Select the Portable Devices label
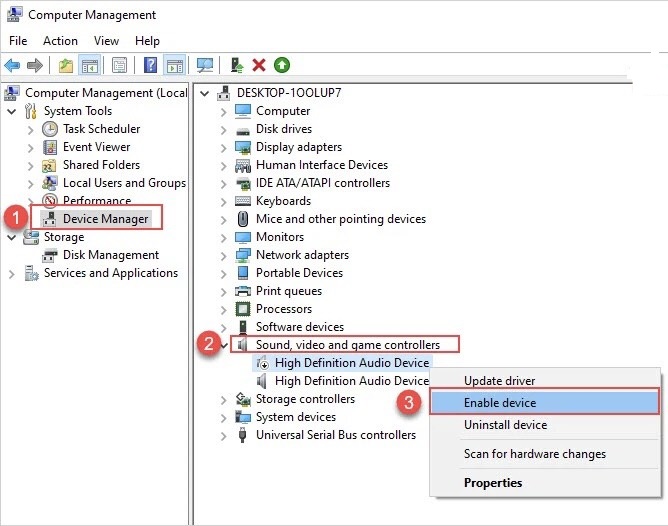The image size is (668, 526). click(x=299, y=273)
